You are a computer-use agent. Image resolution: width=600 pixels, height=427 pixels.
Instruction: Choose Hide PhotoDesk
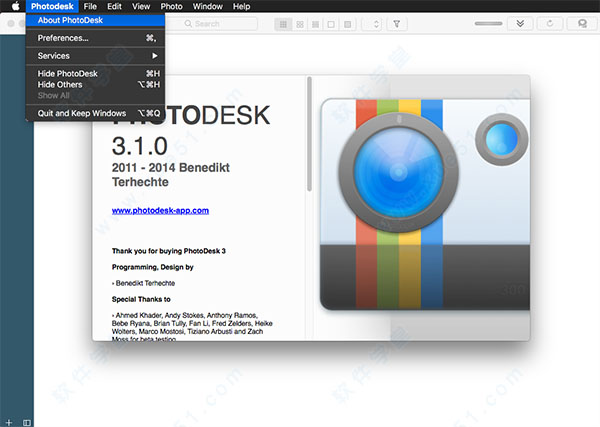pyautogui.click(x=96, y=73)
